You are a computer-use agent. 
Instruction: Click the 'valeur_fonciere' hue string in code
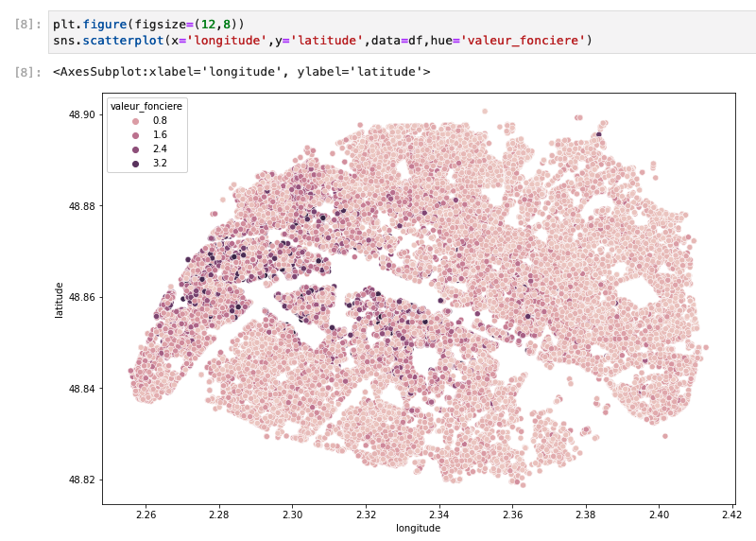tap(523, 40)
